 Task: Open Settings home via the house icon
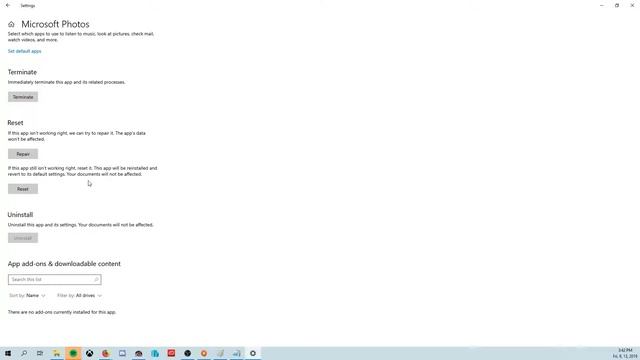pos(11,24)
